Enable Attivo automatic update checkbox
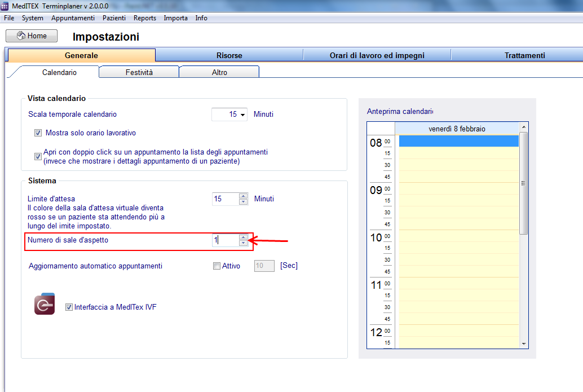 tap(217, 266)
